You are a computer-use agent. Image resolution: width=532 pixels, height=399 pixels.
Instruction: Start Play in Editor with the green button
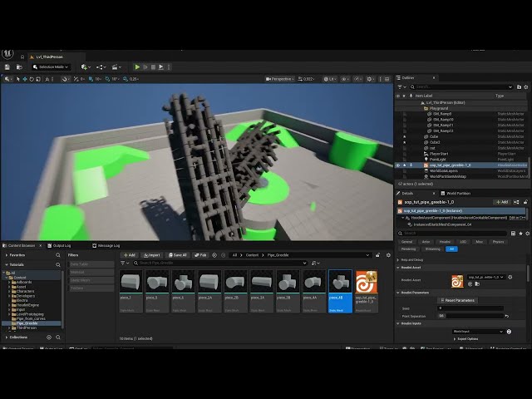tap(137, 67)
